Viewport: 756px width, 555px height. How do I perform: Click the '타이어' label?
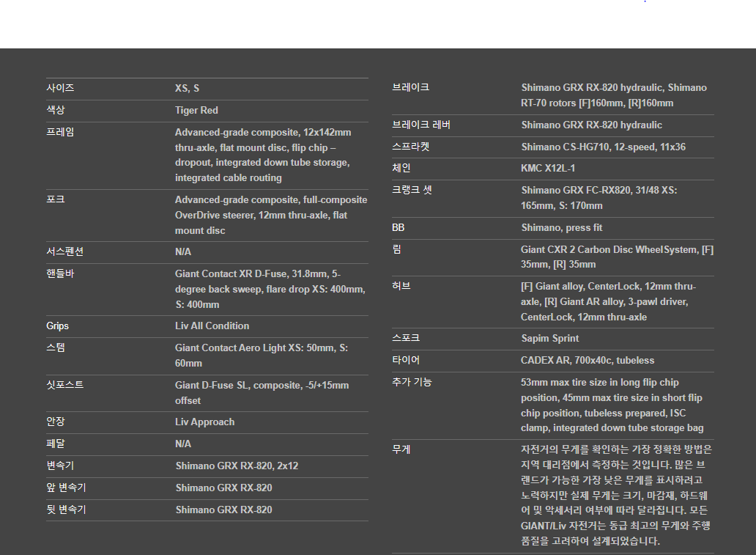coord(406,360)
